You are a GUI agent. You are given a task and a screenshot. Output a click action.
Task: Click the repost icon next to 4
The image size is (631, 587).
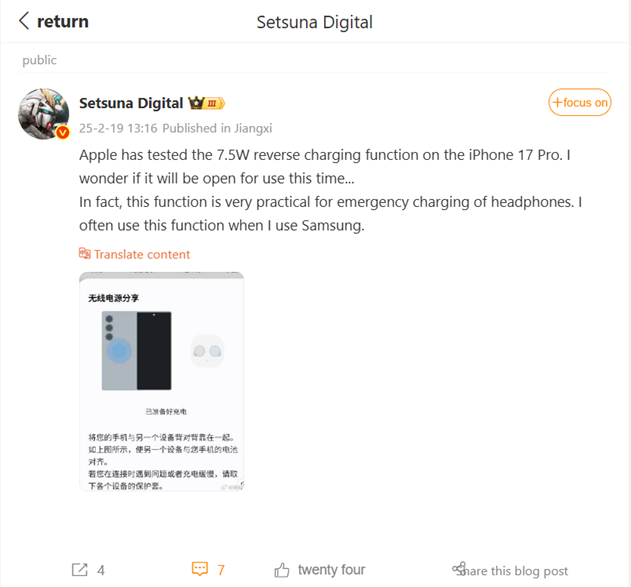pyautogui.click(x=80, y=570)
